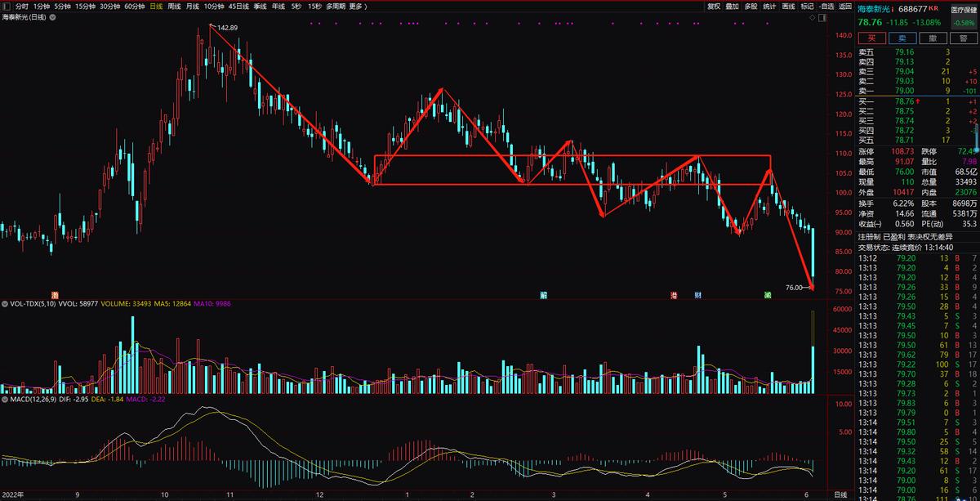Select the 周线 weekly period
980x501 pixels.
[174, 6]
